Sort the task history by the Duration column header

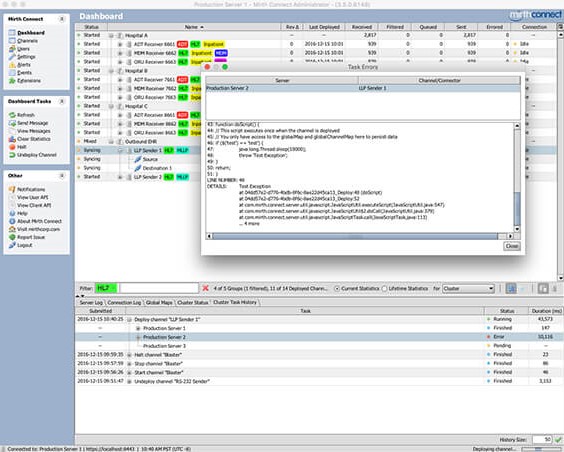(x=546, y=311)
